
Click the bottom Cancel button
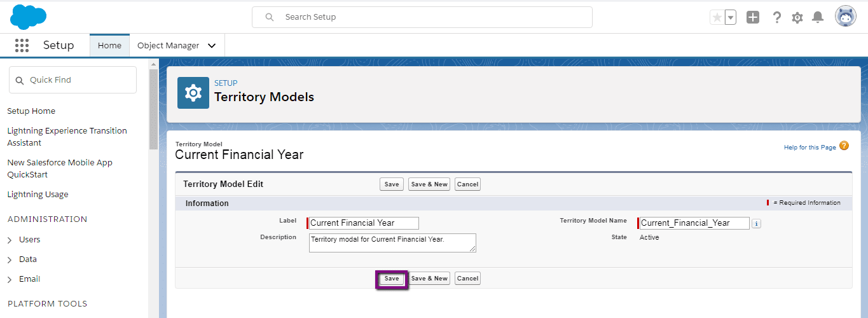[x=467, y=279]
